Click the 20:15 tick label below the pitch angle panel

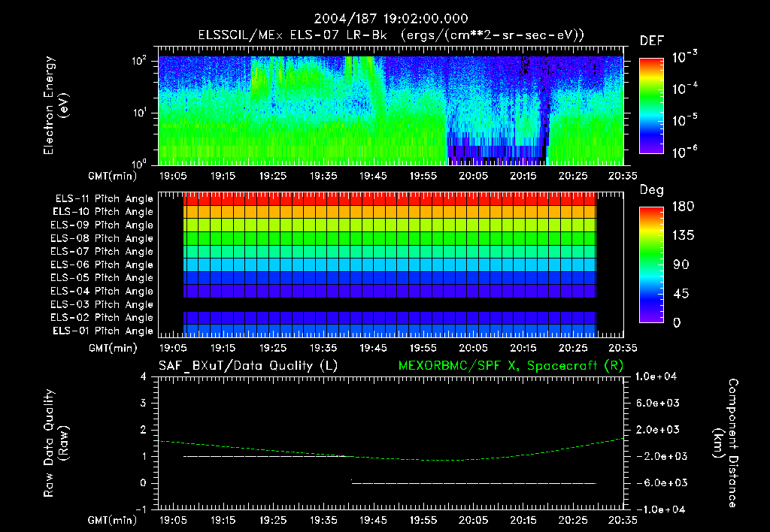[x=523, y=348]
